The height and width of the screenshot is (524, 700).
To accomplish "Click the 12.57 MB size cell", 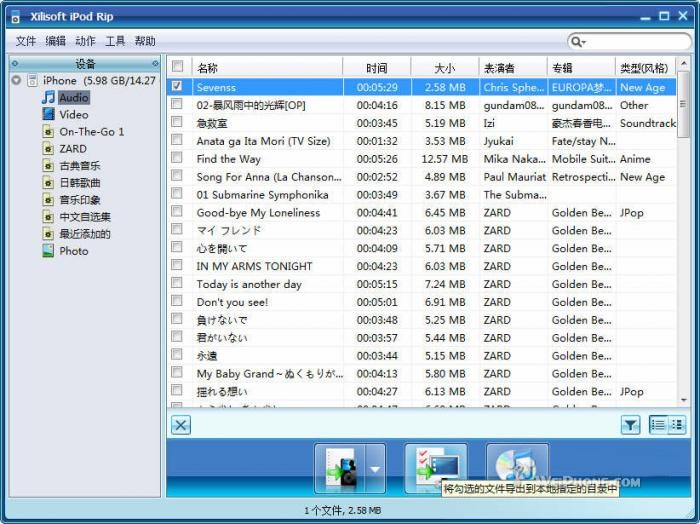I will [x=445, y=159].
